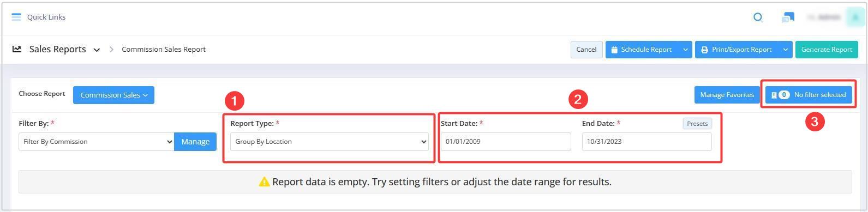Click the search magnifier icon
The height and width of the screenshot is (212, 868).
[758, 17]
